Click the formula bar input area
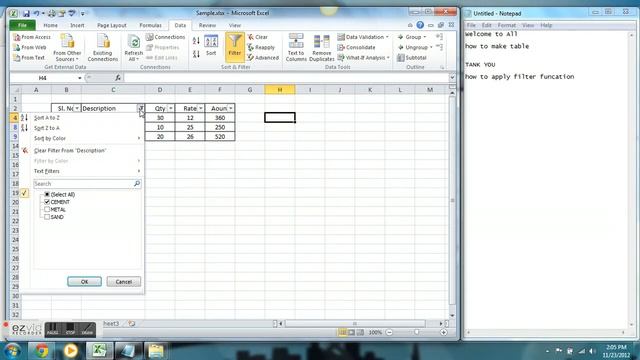This screenshot has height=360, width=640. point(286,78)
